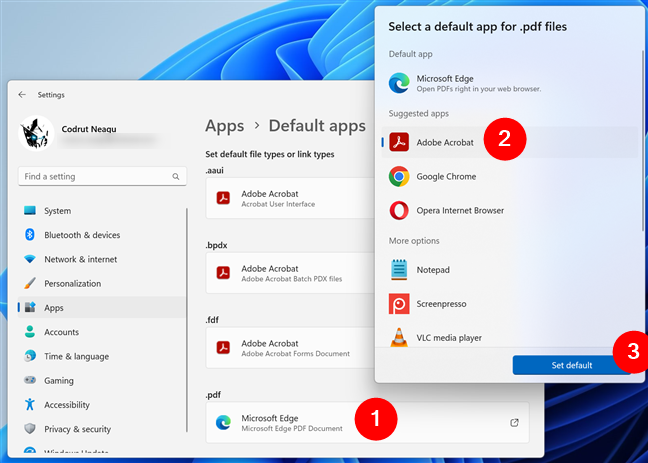This screenshot has width=648, height=463.
Task: Select Accounts in sidebar
Action: coord(102,332)
